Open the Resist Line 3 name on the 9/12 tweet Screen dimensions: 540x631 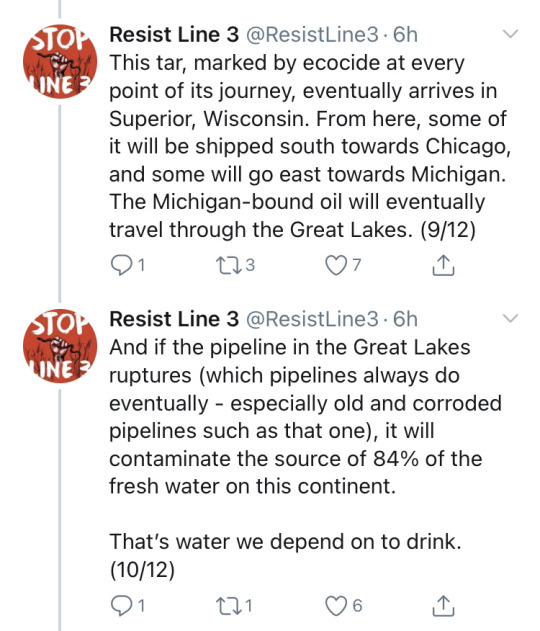174,35
